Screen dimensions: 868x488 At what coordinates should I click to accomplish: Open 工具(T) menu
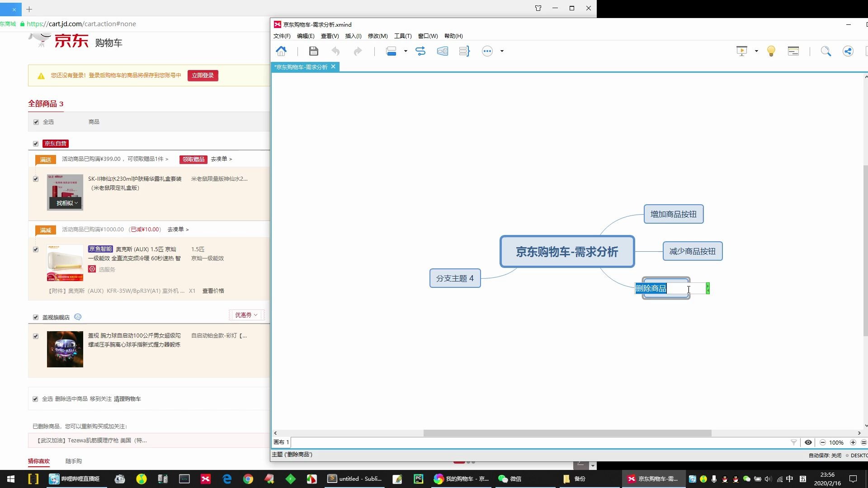403,36
